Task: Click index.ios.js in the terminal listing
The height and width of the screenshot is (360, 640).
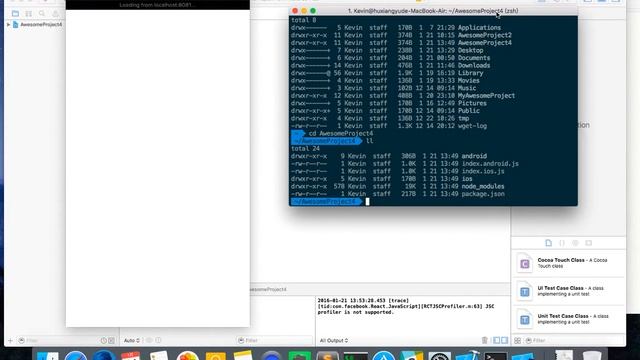Action: click(483, 171)
